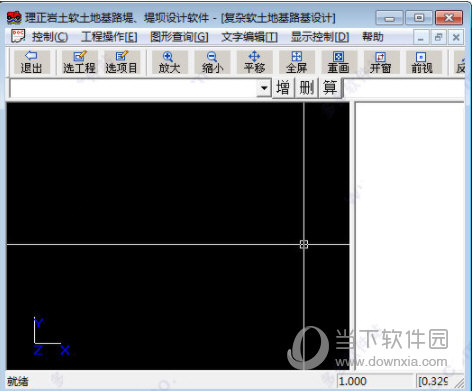Click inside the project combo box field

(133, 88)
